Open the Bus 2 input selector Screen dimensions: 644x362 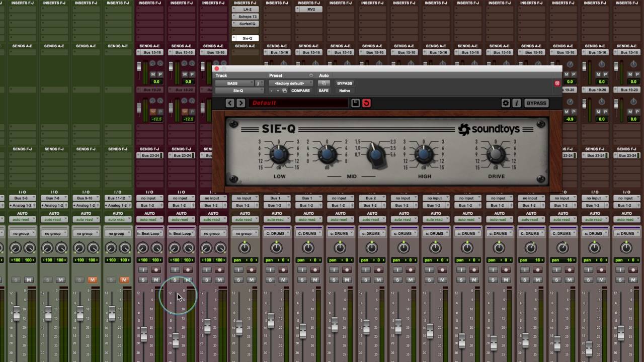pos(371,198)
